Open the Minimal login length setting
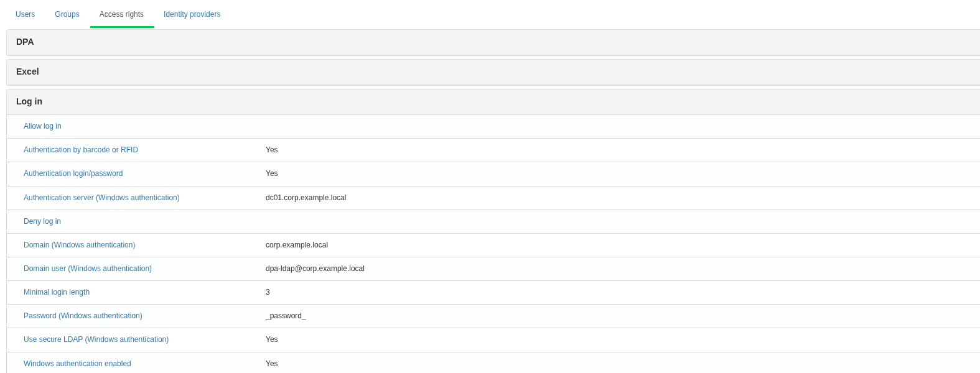 (57, 292)
